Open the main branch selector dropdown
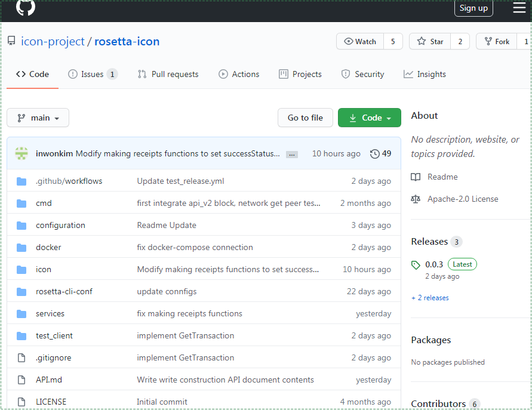 38,118
